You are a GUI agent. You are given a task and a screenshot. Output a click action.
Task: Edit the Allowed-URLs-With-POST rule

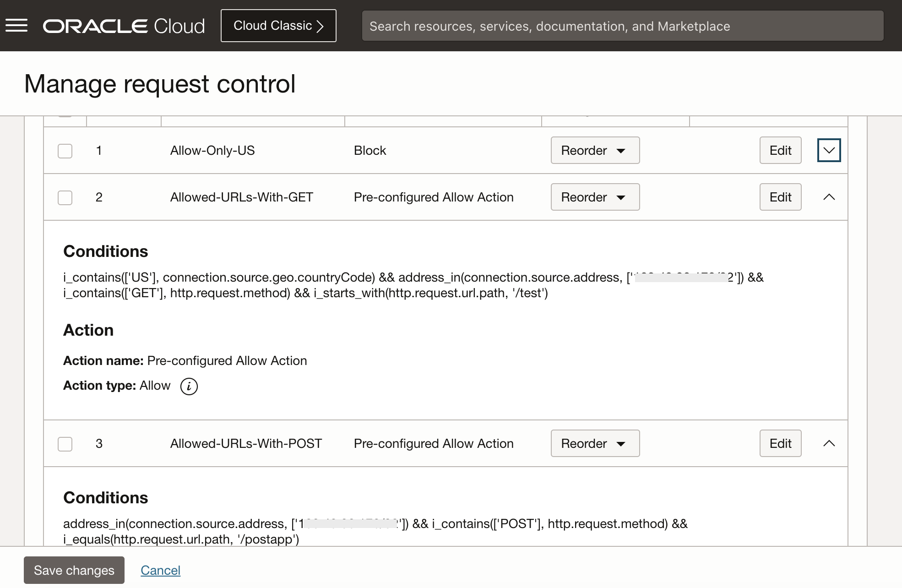tap(780, 443)
